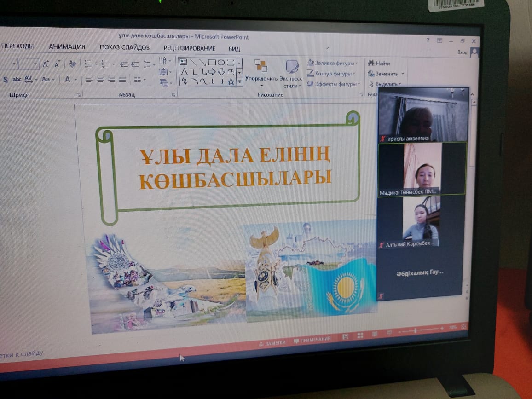Toggle text shadow (S) formatting
This screenshot has height=399, width=532.
pos(6,79)
